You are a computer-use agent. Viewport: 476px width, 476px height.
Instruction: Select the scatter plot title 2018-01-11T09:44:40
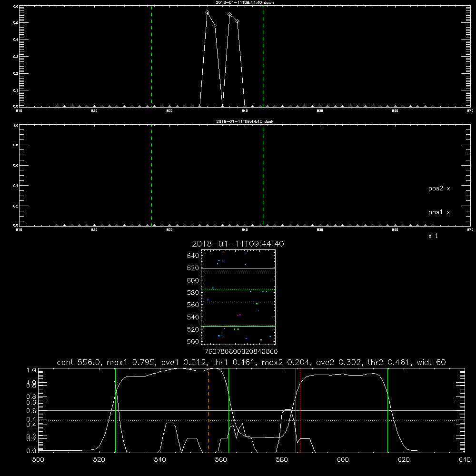point(238,244)
